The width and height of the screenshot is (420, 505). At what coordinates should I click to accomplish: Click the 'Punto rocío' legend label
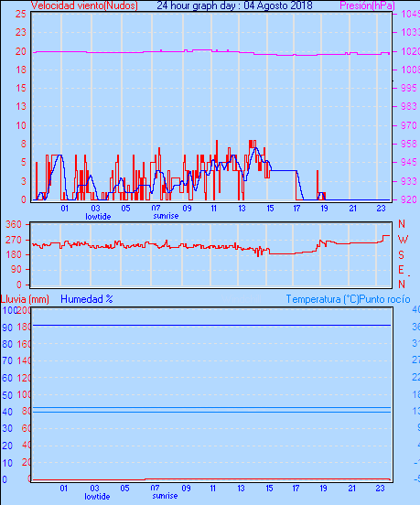tap(384, 299)
